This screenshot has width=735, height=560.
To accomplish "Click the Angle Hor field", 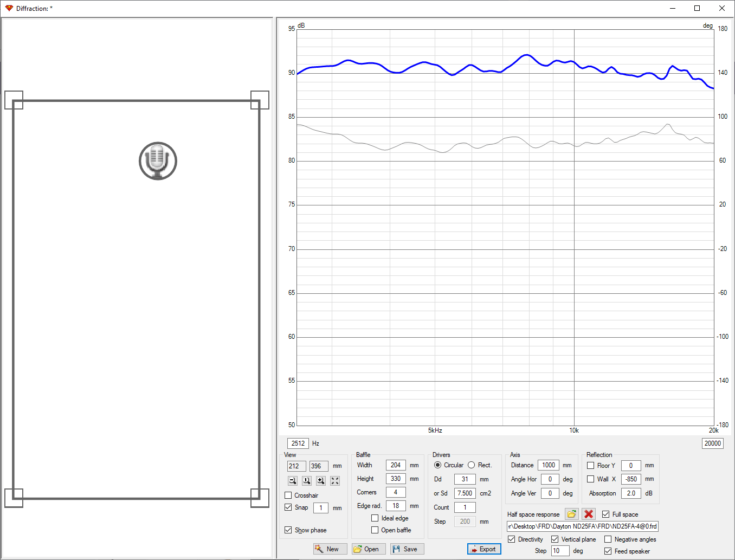I will pos(550,479).
